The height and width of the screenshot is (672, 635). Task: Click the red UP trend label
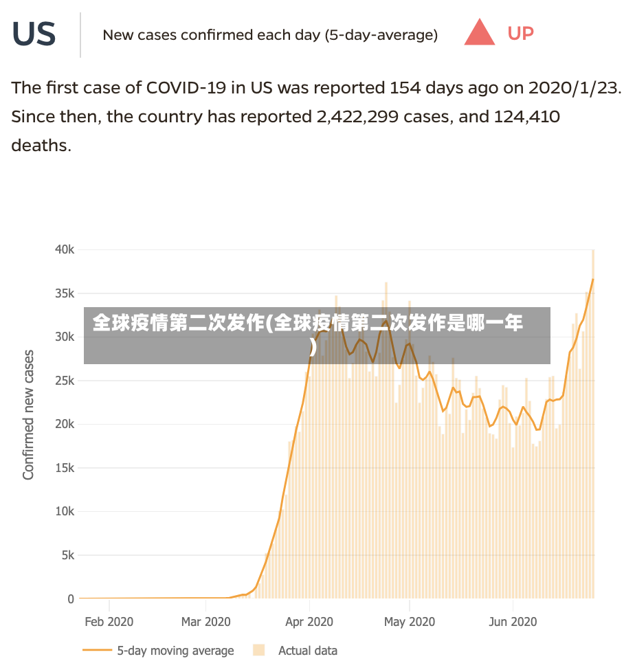[520, 34]
